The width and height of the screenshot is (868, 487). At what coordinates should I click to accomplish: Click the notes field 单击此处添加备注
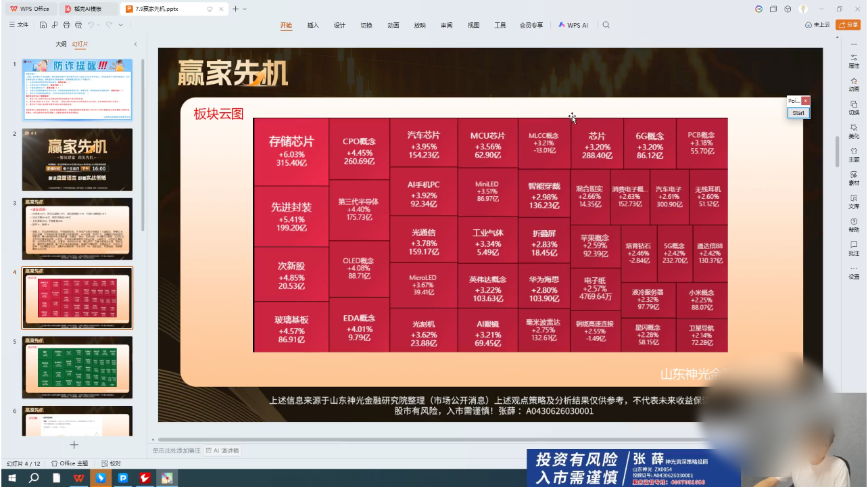(176, 450)
